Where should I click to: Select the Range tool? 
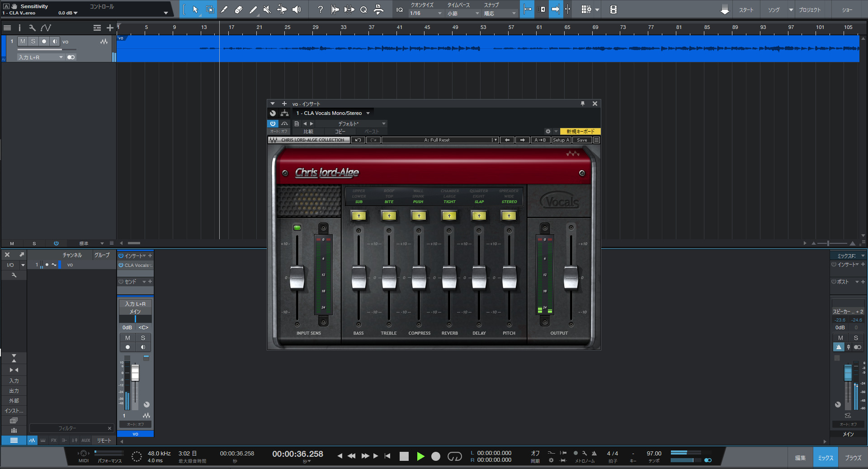[210, 9]
